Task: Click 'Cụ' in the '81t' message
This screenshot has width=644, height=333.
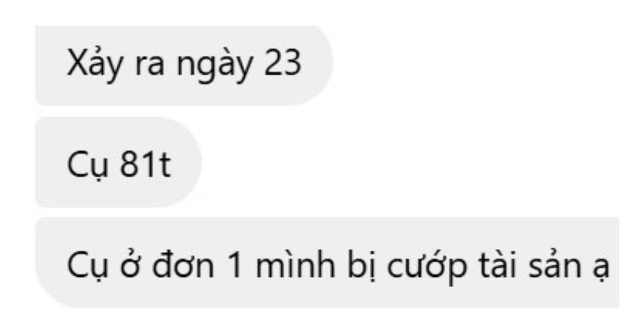Action: (x=87, y=166)
